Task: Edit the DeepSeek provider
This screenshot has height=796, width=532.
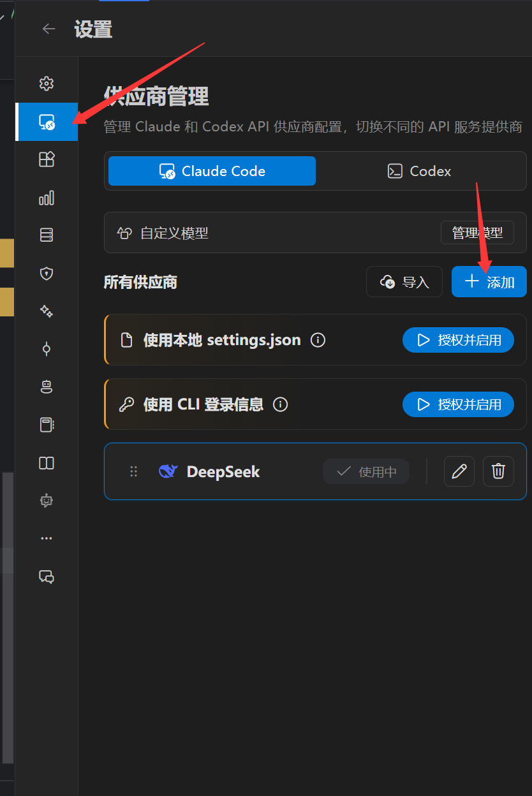Action: click(x=459, y=471)
